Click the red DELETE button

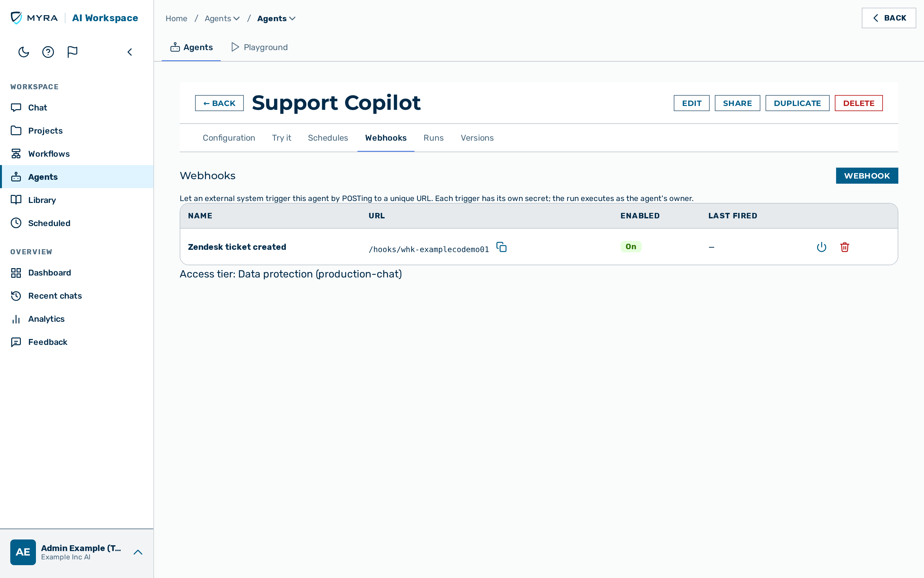point(859,103)
